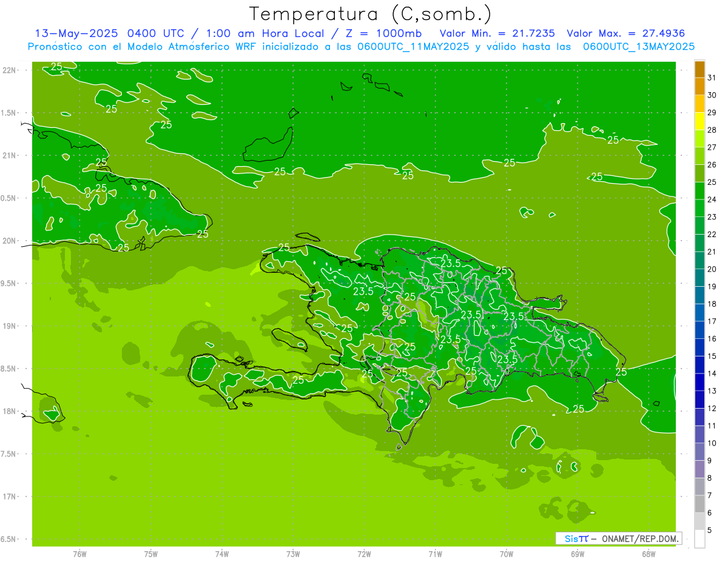Pick the blue swatch between 15 and 16
Screen dimensions: 728x562
699,347
